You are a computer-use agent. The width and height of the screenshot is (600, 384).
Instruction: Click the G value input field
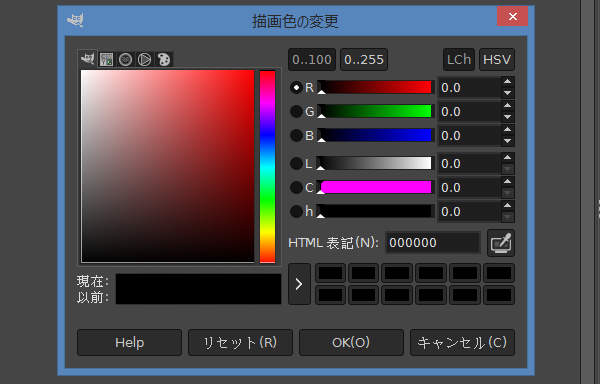pos(469,111)
